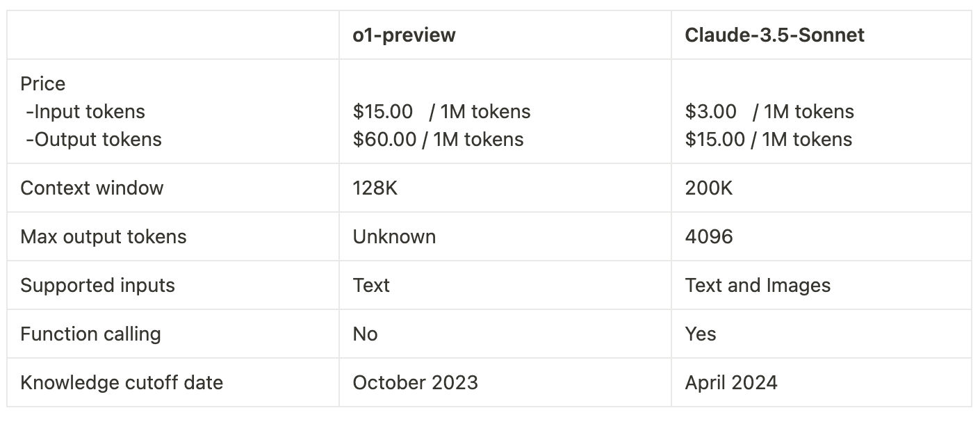Select the $3.00 / 1M tokens price

(x=769, y=112)
